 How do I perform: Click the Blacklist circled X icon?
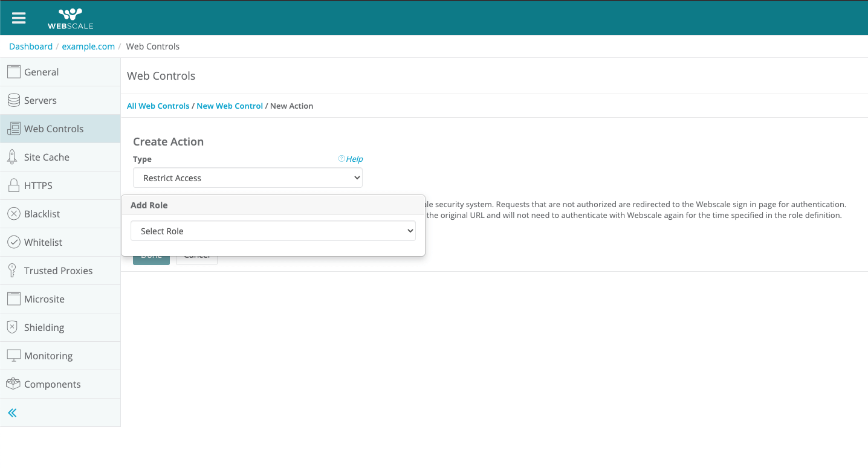pyautogui.click(x=13, y=214)
